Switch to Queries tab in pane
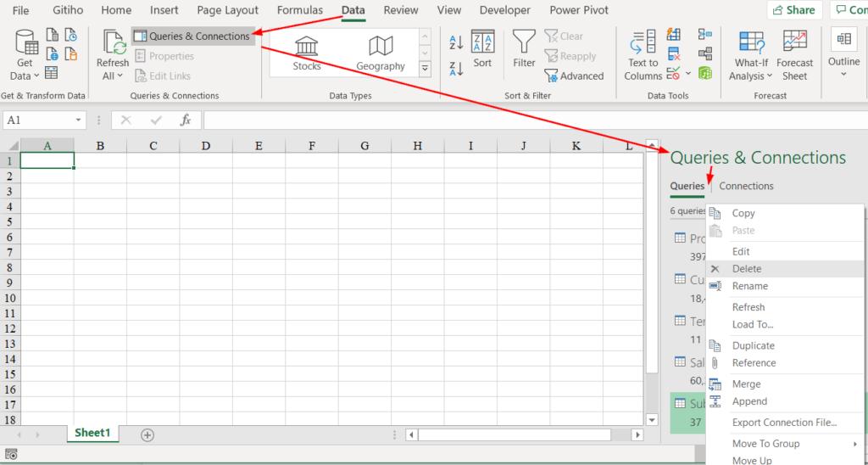 [x=687, y=186]
